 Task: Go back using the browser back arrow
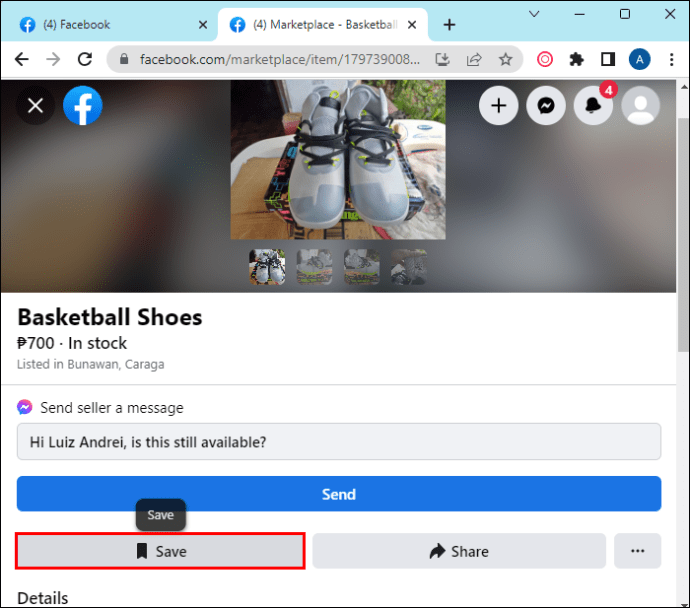point(21,59)
